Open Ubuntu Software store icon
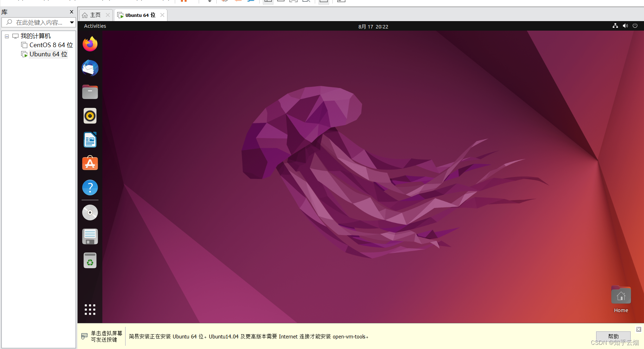Screen dimensions: 644x349 [x=90, y=163]
